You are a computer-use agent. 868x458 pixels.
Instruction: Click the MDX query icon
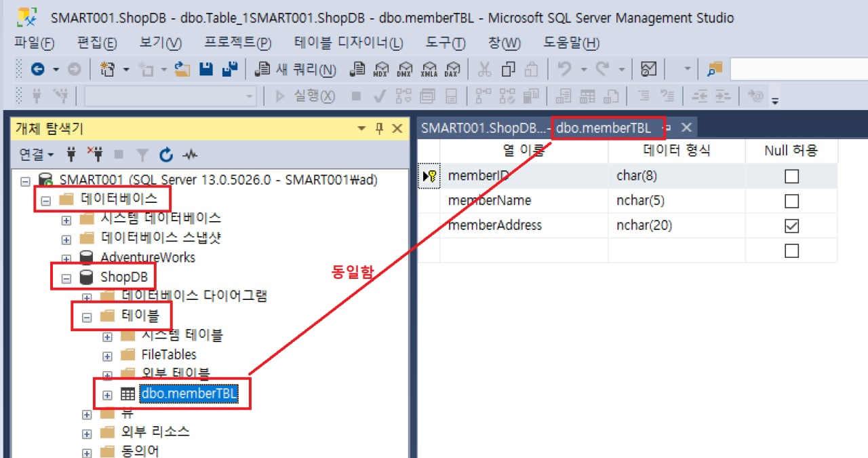pyautogui.click(x=382, y=69)
